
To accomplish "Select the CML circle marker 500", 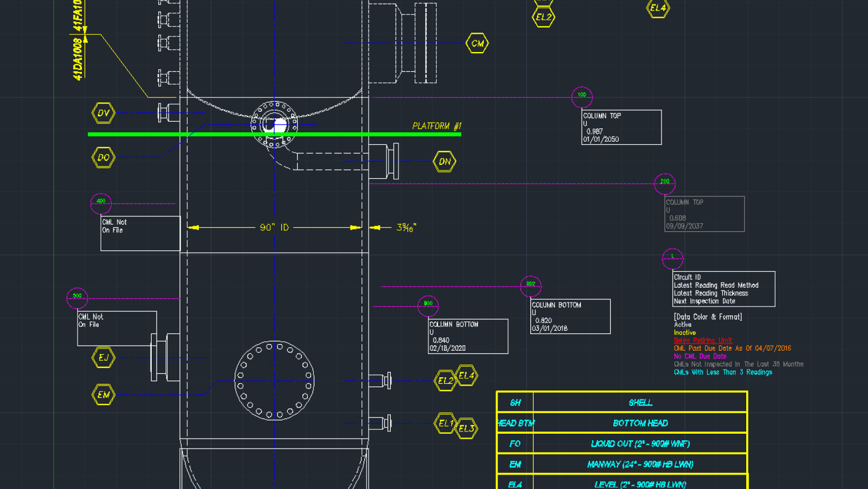I will tap(77, 296).
